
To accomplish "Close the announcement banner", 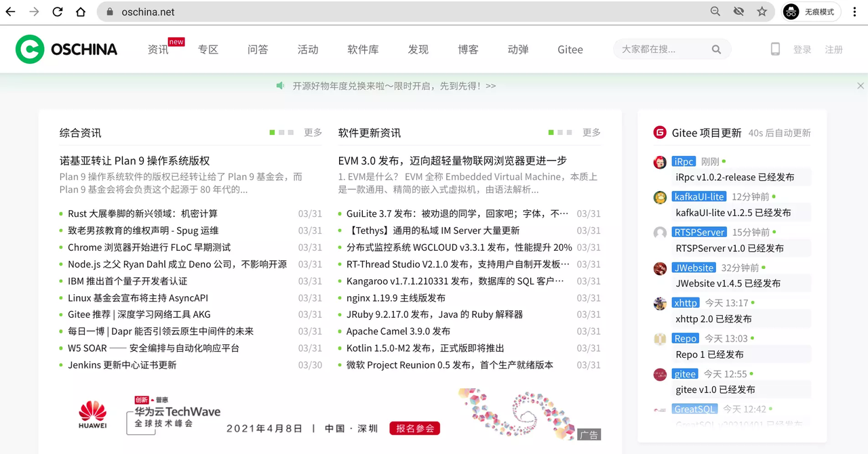I will [x=861, y=86].
